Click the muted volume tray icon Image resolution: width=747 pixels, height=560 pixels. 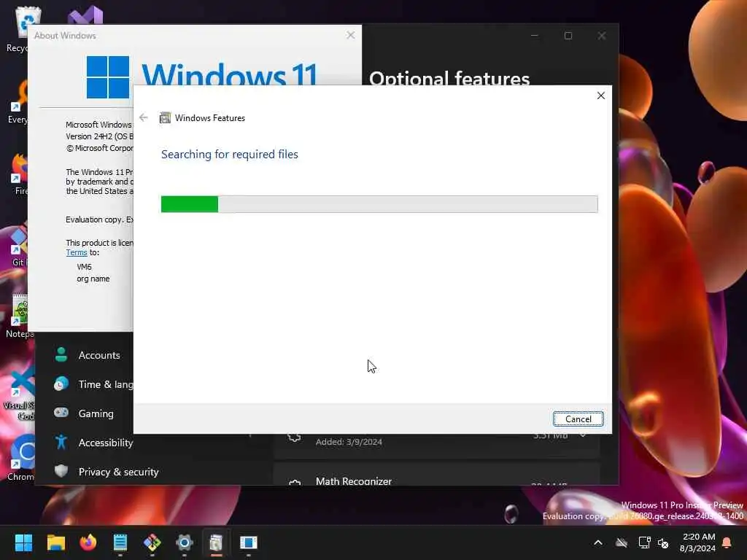pos(663,542)
